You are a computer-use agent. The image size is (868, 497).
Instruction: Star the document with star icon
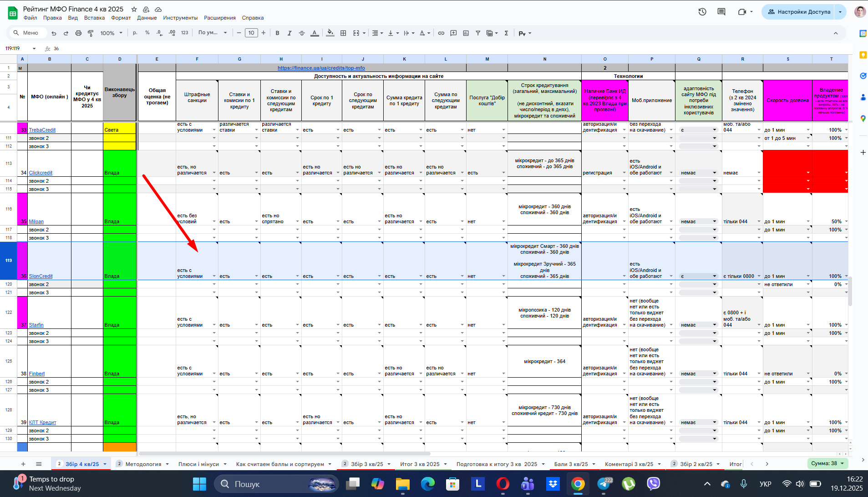[134, 9]
